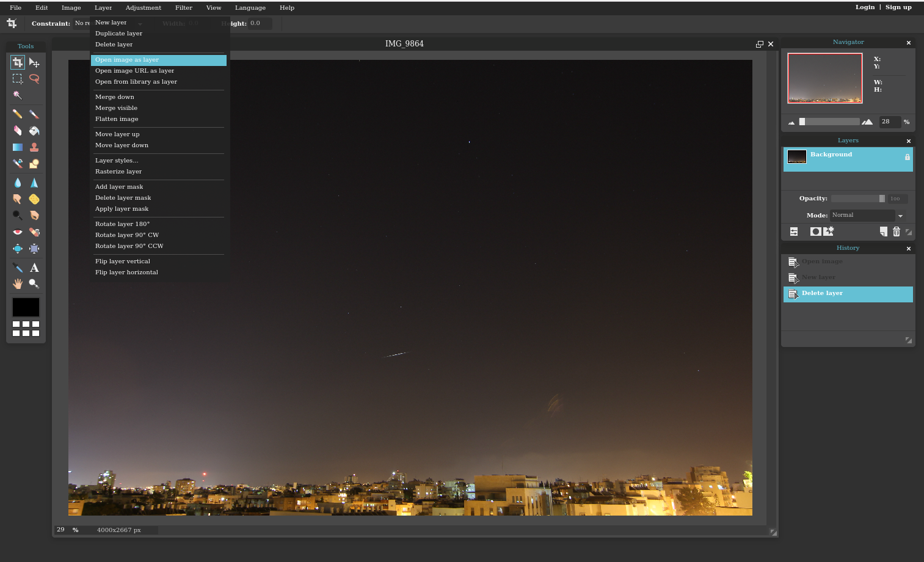Add a layer mask via Layers panel icon
This screenshot has height=562, width=924.
pyautogui.click(x=815, y=232)
